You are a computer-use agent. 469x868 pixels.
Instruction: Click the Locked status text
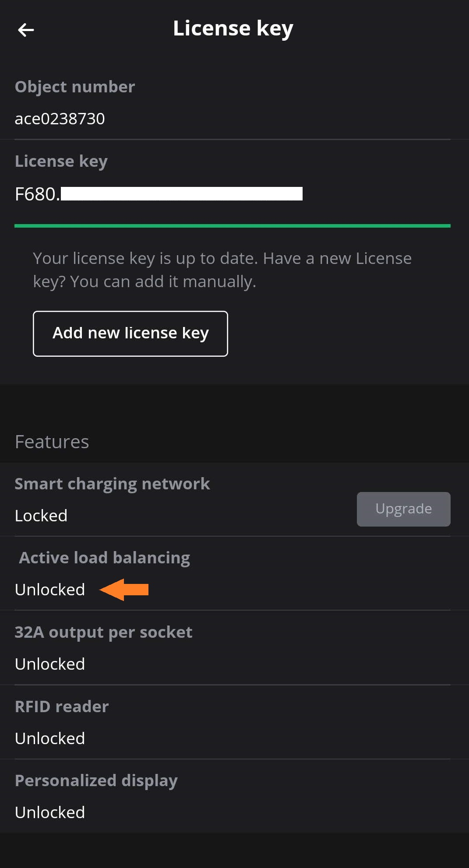pyautogui.click(x=41, y=516)
